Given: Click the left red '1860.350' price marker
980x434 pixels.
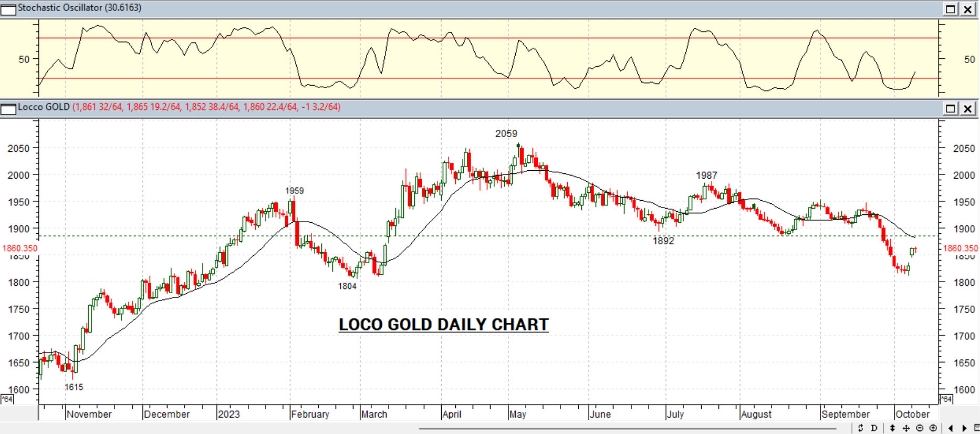Looking at the screenshot, I should point(20,249).
